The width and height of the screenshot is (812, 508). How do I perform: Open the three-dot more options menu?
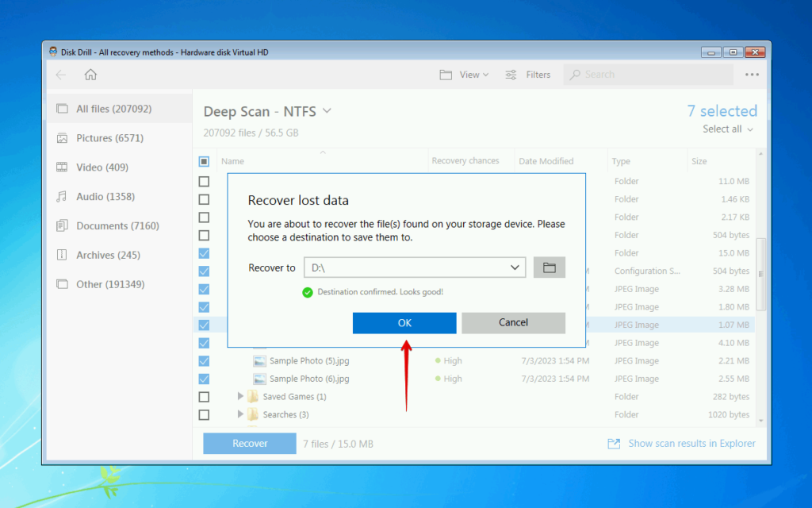752,75
